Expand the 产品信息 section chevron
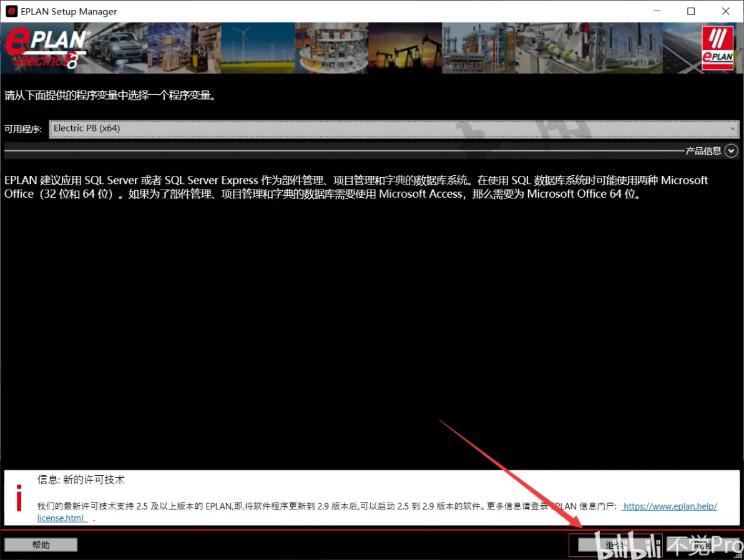The width and height of the screenshot is (744, 560). coord(731,151)
